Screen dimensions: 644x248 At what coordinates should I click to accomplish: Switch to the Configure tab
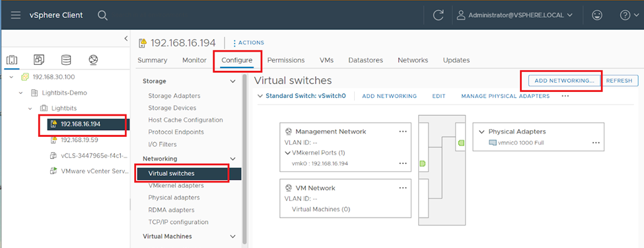point(236,60)
